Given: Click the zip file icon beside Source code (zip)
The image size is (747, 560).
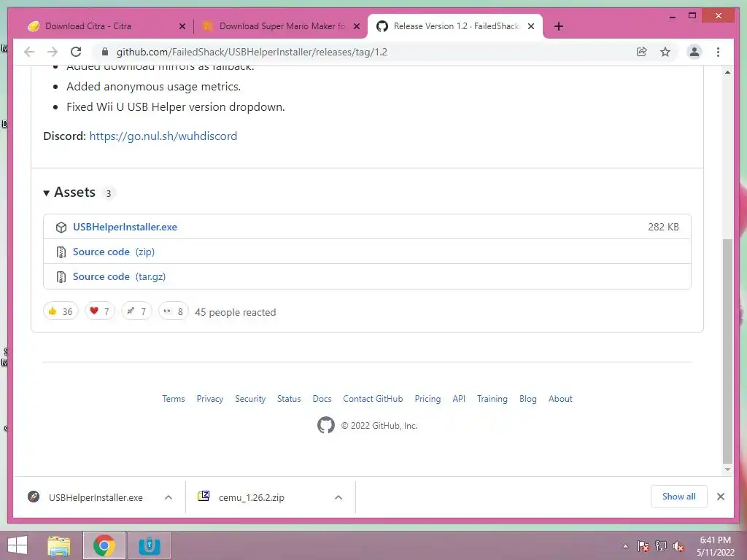Looking at the screenshot, I should [61, 252].
